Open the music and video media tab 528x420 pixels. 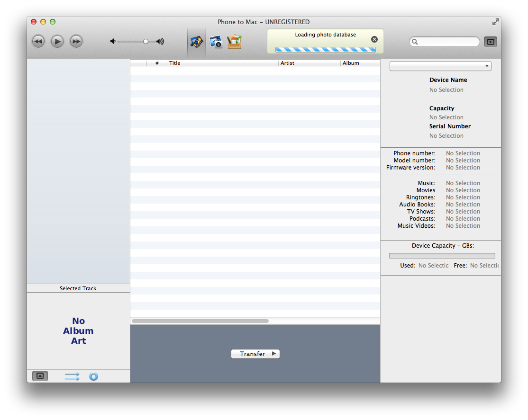197,42
